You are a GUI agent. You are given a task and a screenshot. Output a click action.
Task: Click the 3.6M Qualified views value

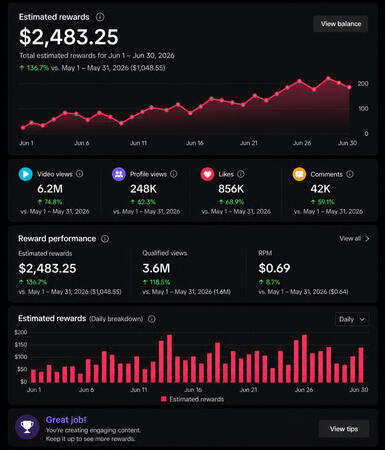click(156, 268)
